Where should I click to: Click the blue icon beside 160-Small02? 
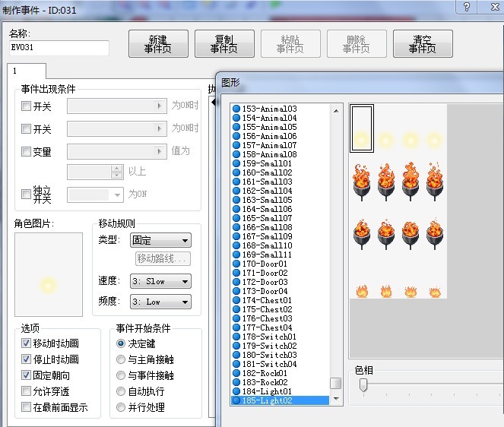[236, 172]
